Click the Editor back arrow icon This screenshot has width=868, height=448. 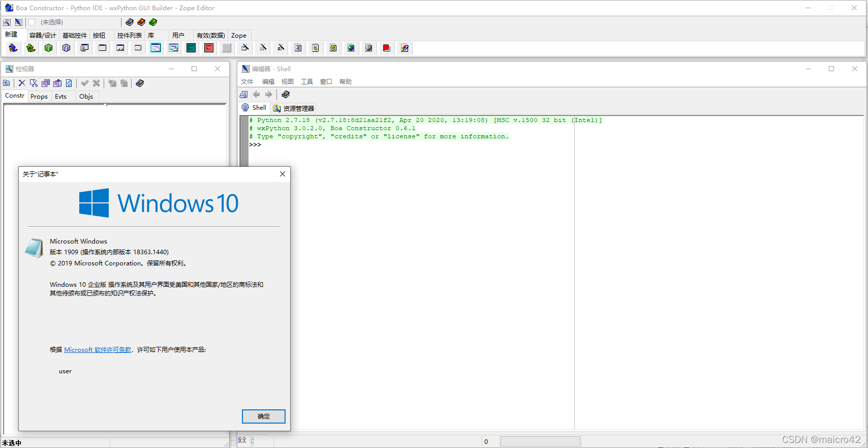point(257,94)
